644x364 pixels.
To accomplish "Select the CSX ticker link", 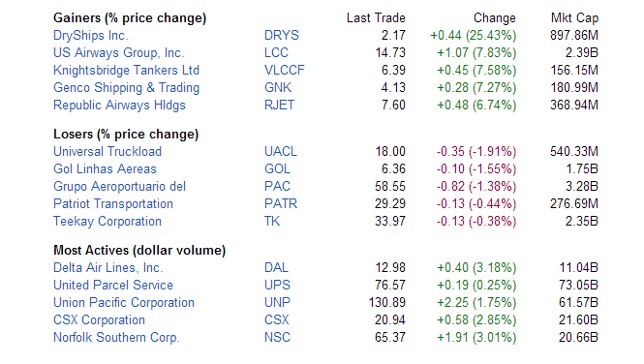I will tap(276, 320).
